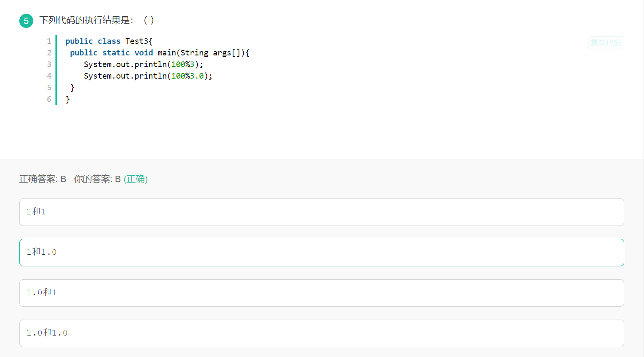This screenshot has height=357, width=644.
Task: Click line number 4 in code gutter
Action: [x=49, y=76]
